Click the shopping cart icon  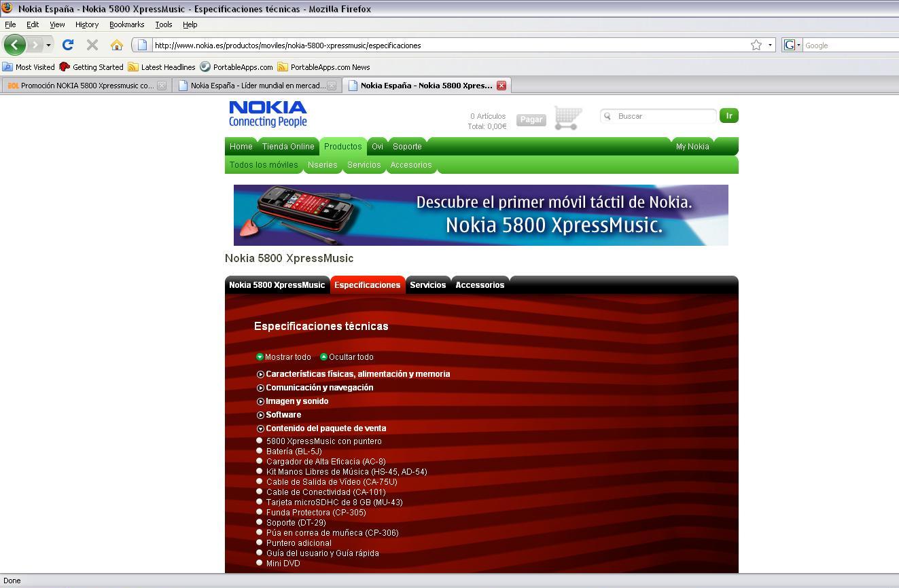(x=568, y=117)
